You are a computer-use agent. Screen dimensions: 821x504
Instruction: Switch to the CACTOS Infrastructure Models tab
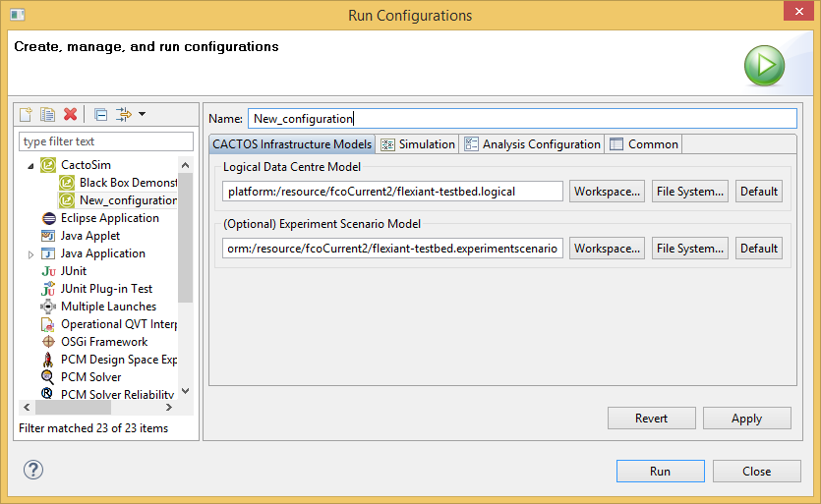coord(292,143)
